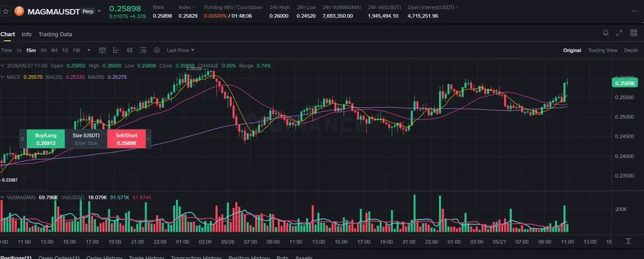This screenshot has width=644, height=259.
Task: Switch to the Trading Data tab
Action: 55,34
